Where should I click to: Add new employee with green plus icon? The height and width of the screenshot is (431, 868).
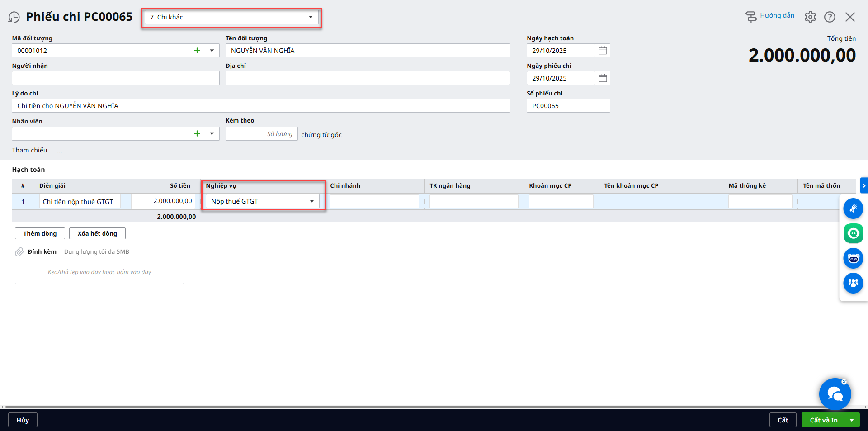tap(197, 134)
